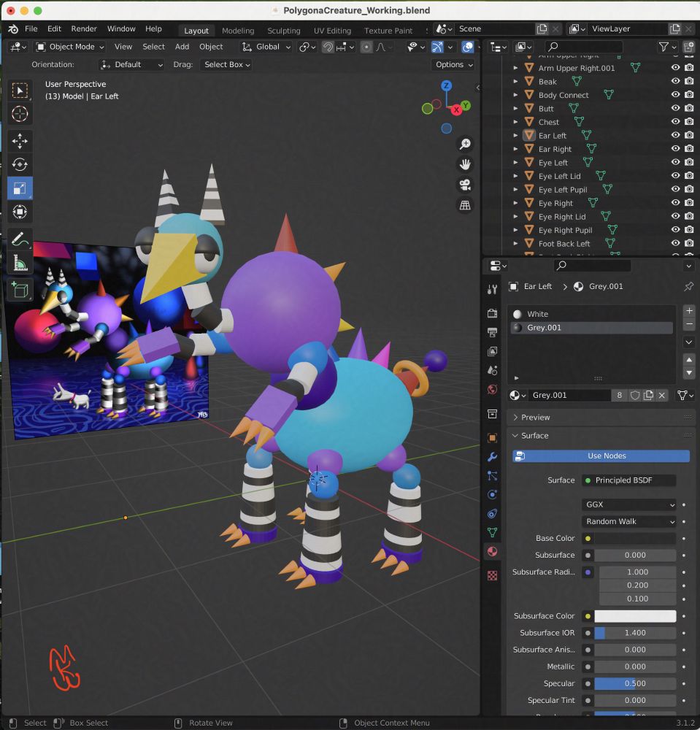Open the Object Mode dropdown
Screen dimensions: 700x730
click(70, 47)
